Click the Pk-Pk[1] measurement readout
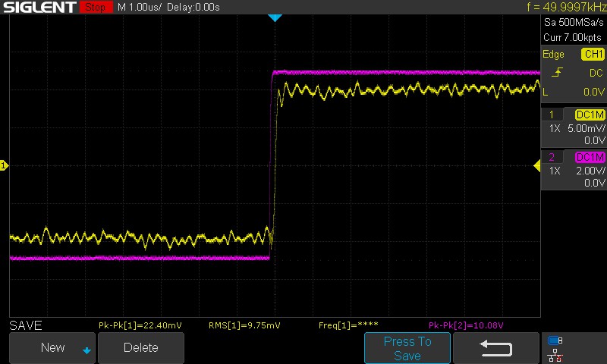Screen dimensions: 607x364 pos(140,325)
